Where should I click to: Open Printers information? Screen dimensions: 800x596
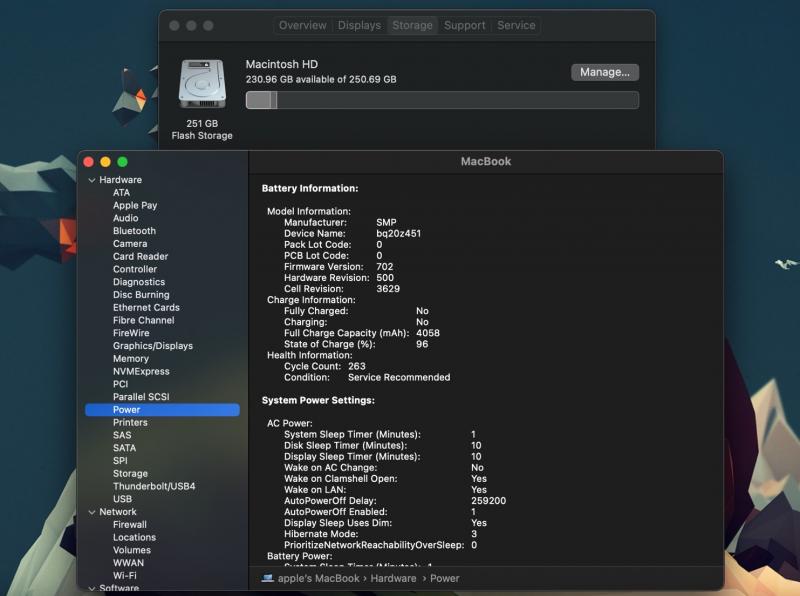tap(130, 423)
